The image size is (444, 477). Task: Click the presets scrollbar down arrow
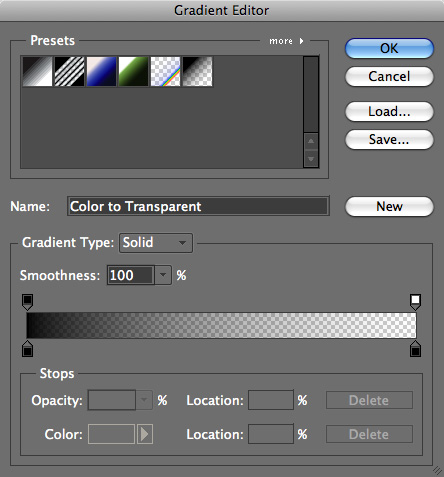311,159
